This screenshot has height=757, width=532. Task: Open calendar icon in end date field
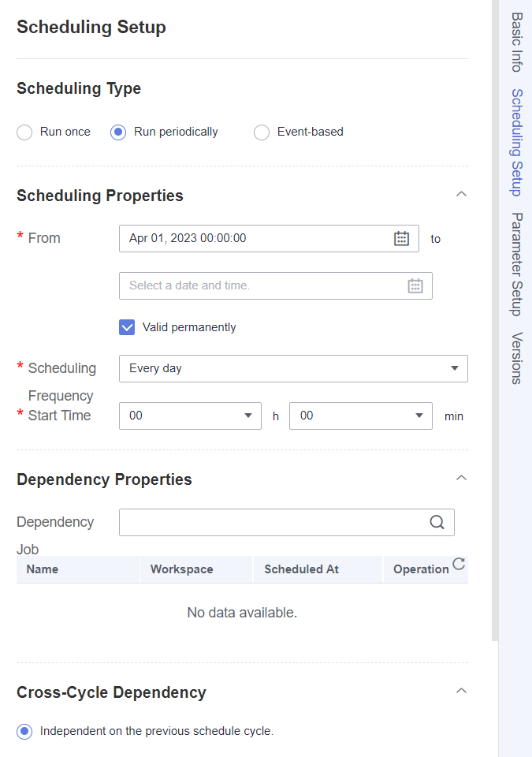(415, 285)
